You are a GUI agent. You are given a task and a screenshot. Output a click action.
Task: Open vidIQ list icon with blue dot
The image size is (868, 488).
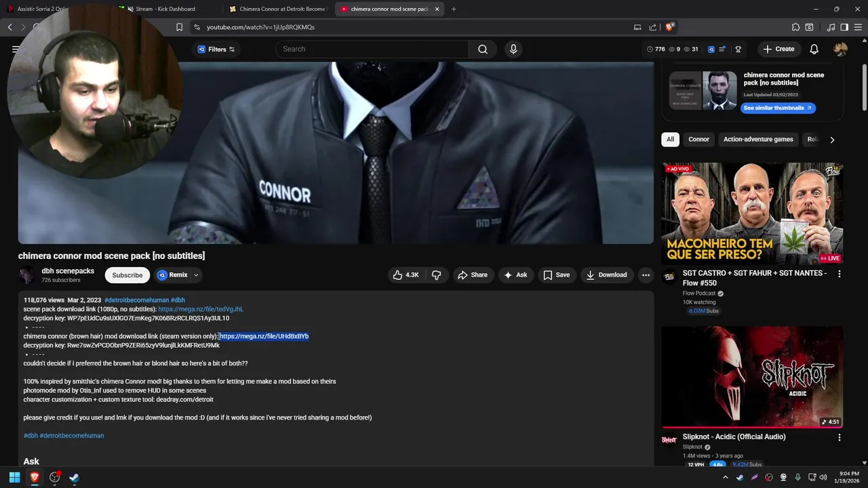722,49
